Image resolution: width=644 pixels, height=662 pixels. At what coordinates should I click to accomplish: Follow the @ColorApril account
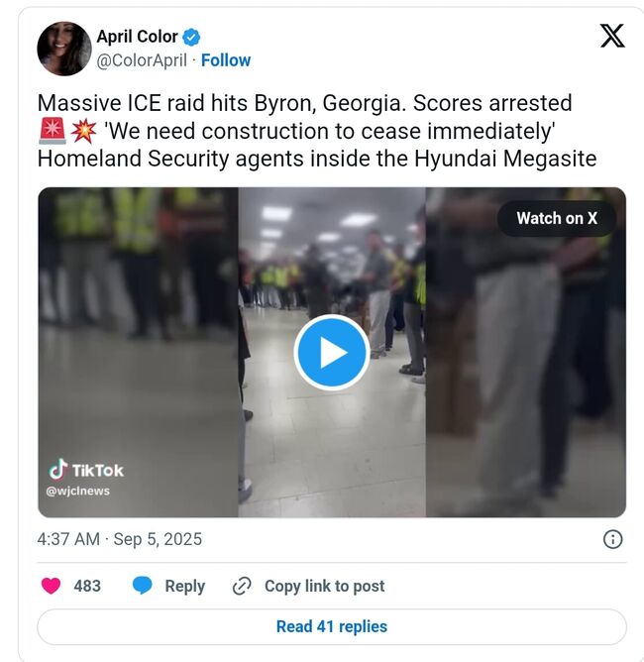tap(226, 60)
